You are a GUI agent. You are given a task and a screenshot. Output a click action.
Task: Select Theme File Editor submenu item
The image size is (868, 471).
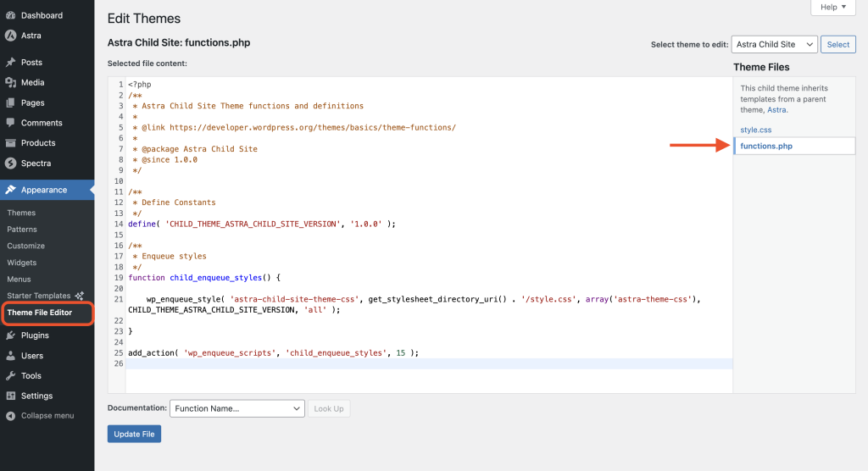[39, 312]
